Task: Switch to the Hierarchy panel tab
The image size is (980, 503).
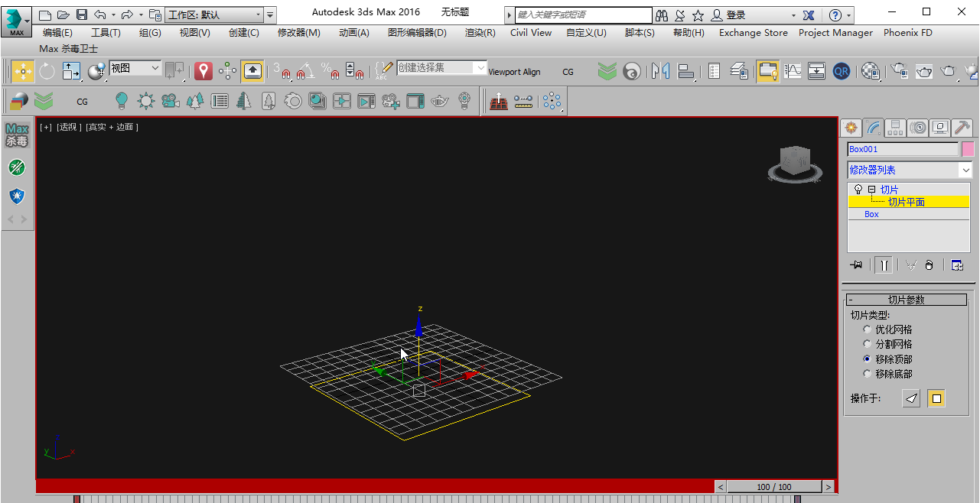Action: point(896,128)
